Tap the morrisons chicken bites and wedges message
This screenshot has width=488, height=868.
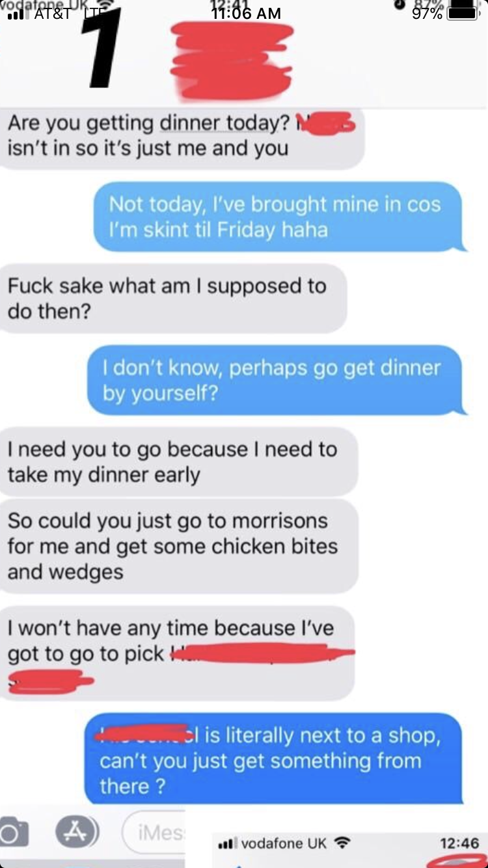pos(179,547)
